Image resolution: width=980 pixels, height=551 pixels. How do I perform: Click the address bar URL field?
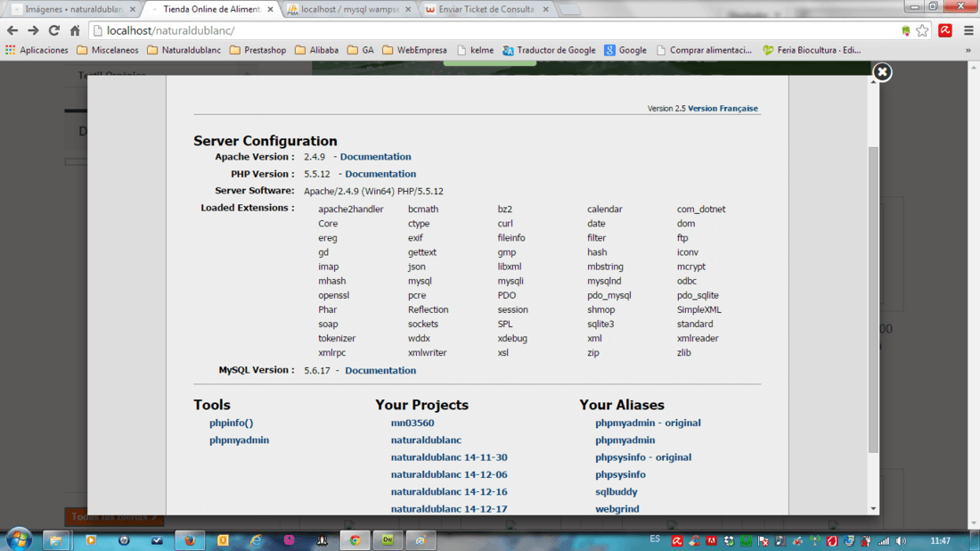494,30
